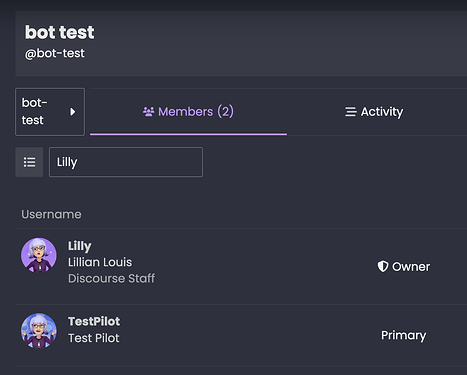Open the TestPilot username link
467x375 pixels.
pos(94,321)
